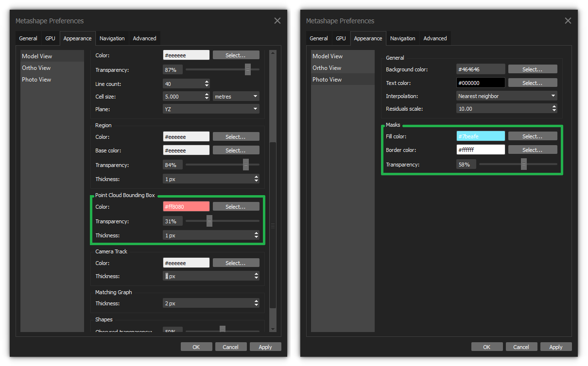Image resolution: width=588 pixels, height=366 pixels.
Task: Click the Masks transparency slider handle at 58%
Action: pyautogui.click(x=524, y=165)
